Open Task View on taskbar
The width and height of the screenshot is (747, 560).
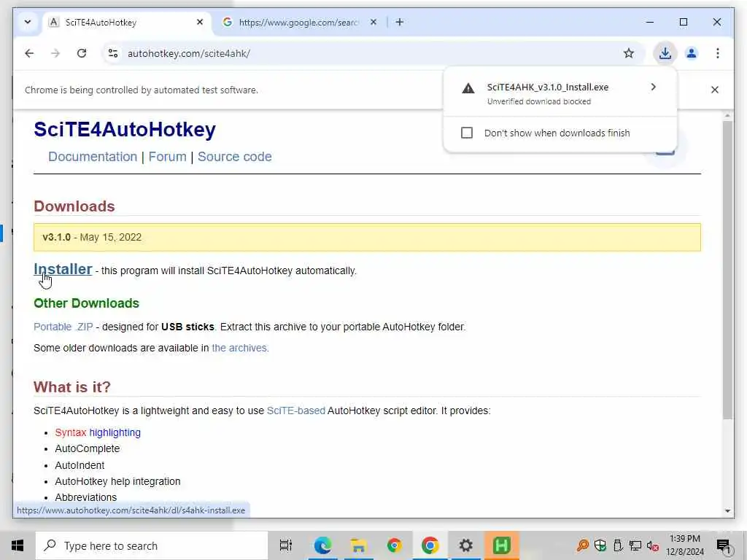[285, 545]
